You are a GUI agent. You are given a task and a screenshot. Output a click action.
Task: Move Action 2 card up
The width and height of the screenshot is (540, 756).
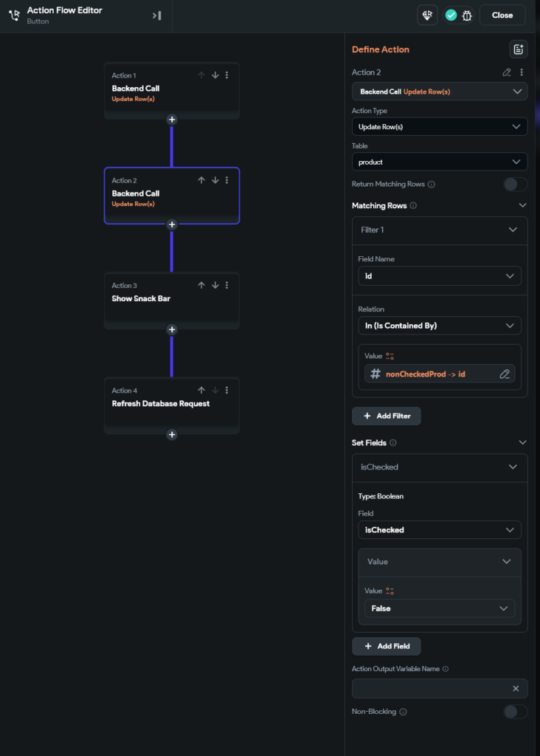[x=201, y=180]
